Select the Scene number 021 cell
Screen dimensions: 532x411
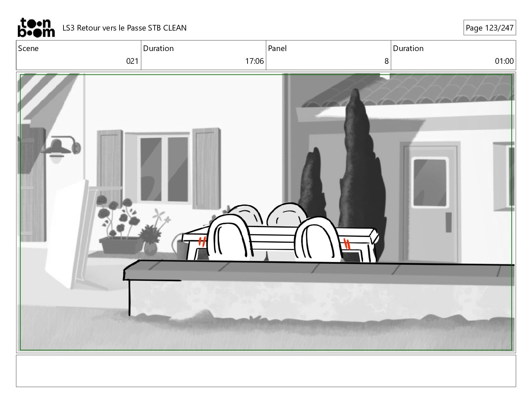pyautogui.click(x=79, y=55)
